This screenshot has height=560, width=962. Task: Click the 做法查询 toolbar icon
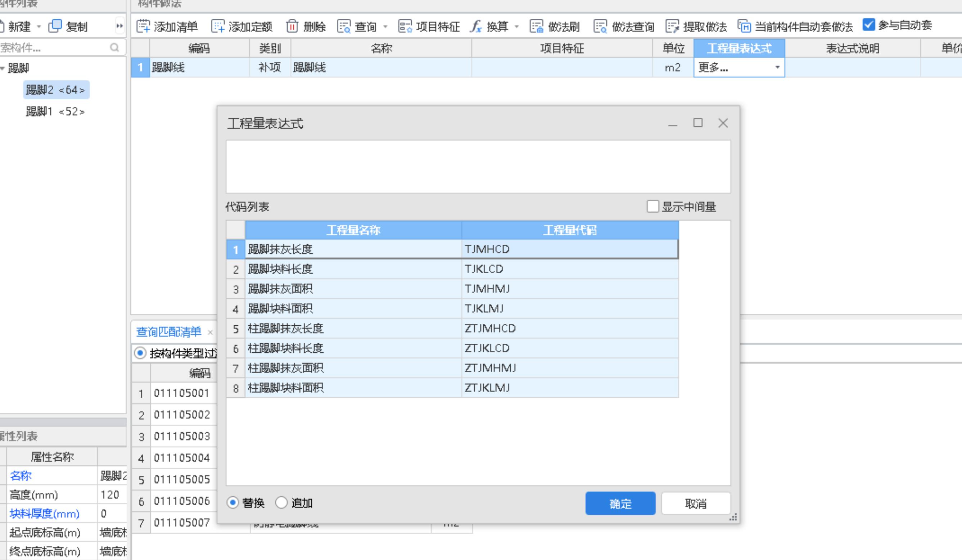(x=601, y=26)
